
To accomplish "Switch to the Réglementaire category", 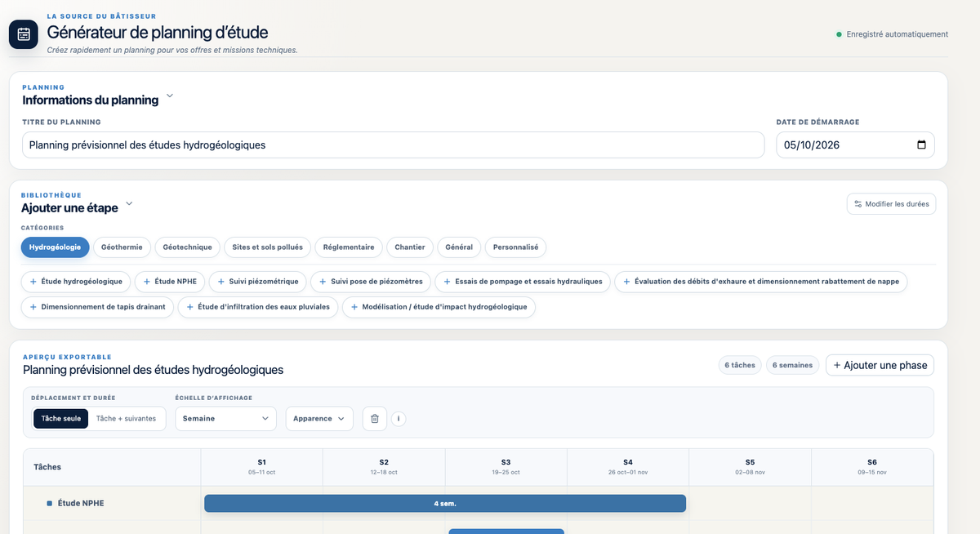I will point(349,247).
